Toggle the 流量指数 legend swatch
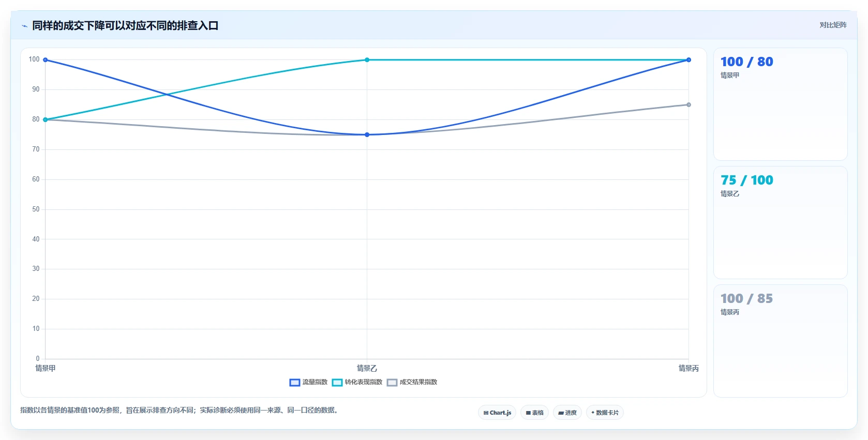868x440 pixels. pyautogui.click(x=295, y=383)
